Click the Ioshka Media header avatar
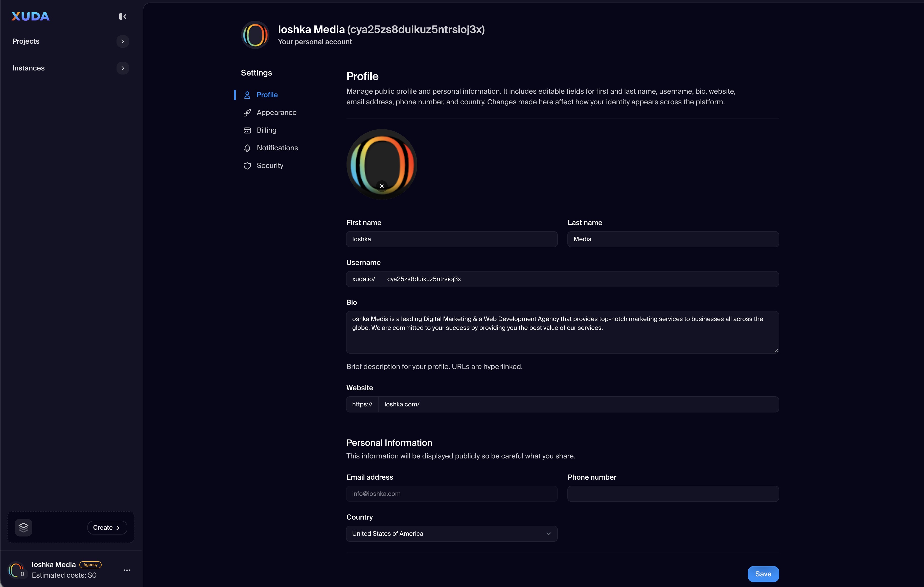 coord(255,35)
